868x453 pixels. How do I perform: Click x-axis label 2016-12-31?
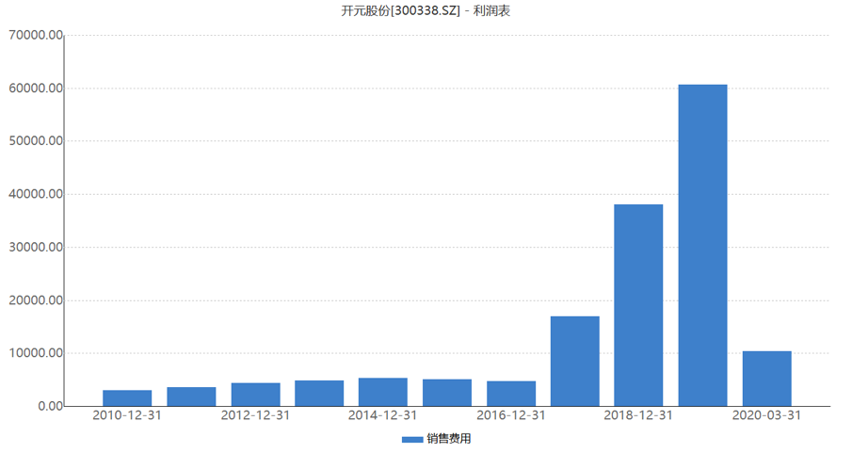tap(511, 415)
